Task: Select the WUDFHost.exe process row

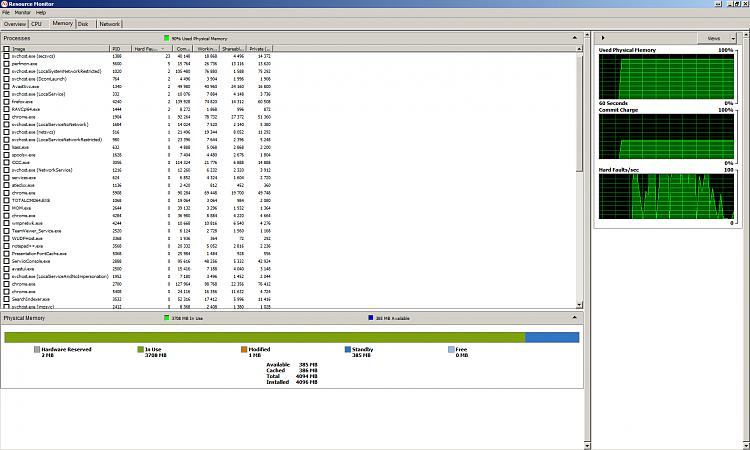Action: tap(136, 238)
